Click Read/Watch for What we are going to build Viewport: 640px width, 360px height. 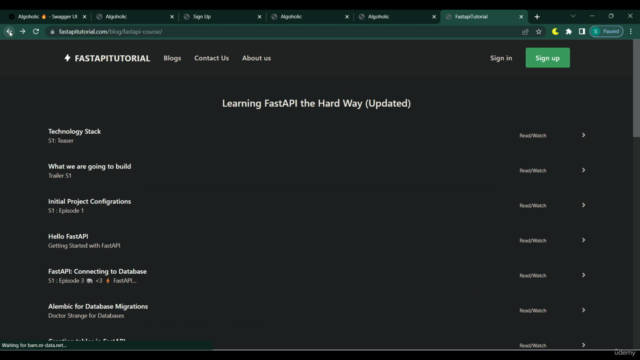533,171
